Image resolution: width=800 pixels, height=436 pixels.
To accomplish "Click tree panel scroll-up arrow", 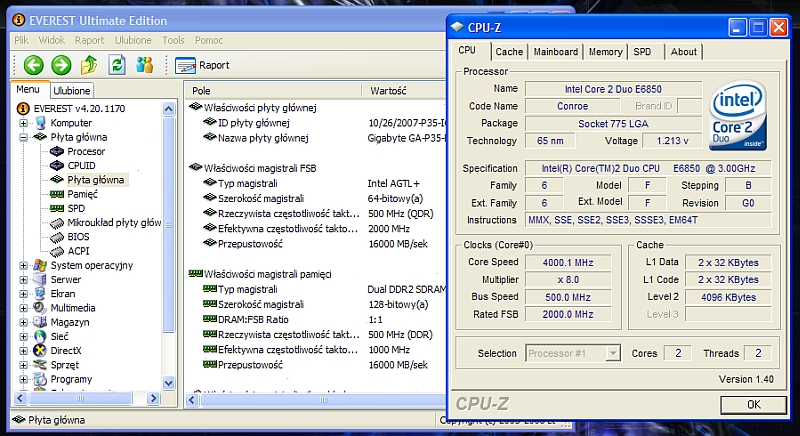I will 168,109.
